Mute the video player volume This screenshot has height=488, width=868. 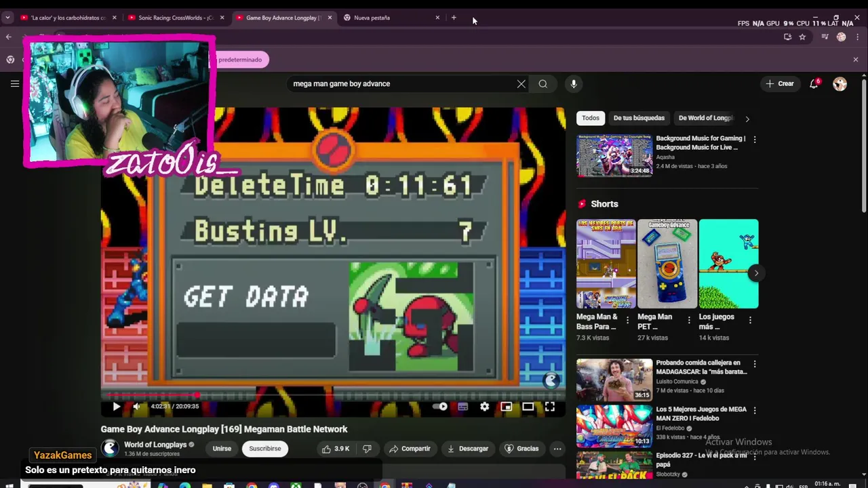136,407
